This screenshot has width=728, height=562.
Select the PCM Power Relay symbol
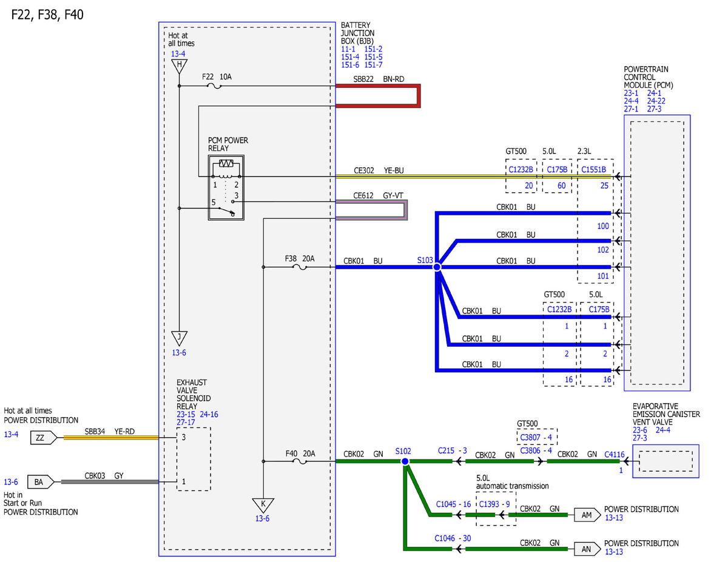[x=226, y=187]
